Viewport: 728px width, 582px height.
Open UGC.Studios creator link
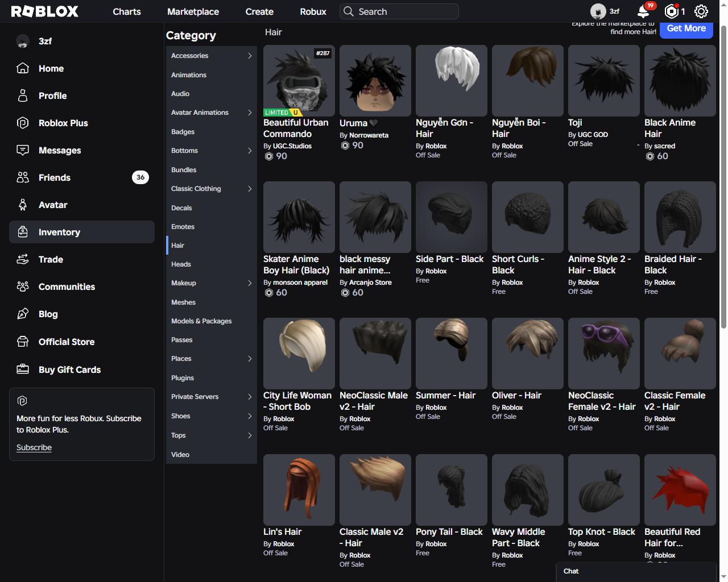292,146
